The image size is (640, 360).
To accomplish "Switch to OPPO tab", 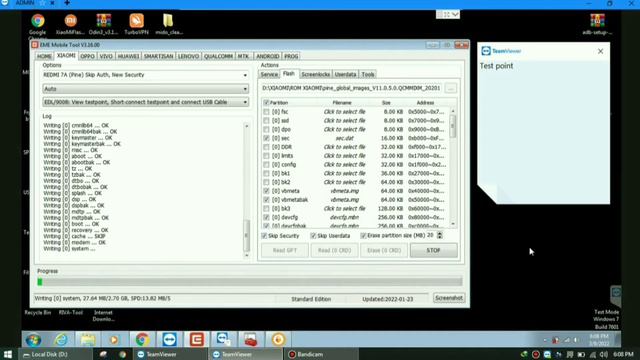I will pyautogui.click(x=87, y=56).
